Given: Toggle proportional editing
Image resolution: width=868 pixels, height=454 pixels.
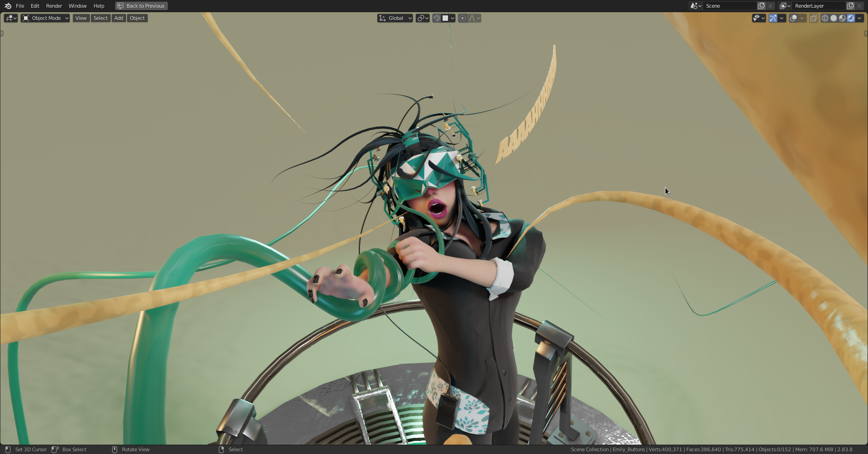Looking at the screenshot, I should 462,18.
